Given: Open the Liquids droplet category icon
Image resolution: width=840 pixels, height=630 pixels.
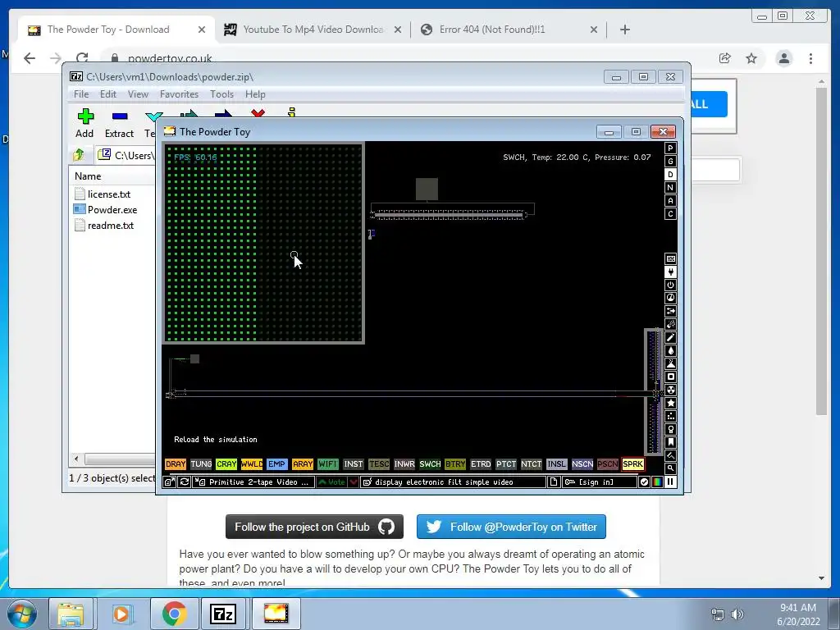Looking at the screenshot, I should (670, 350).
